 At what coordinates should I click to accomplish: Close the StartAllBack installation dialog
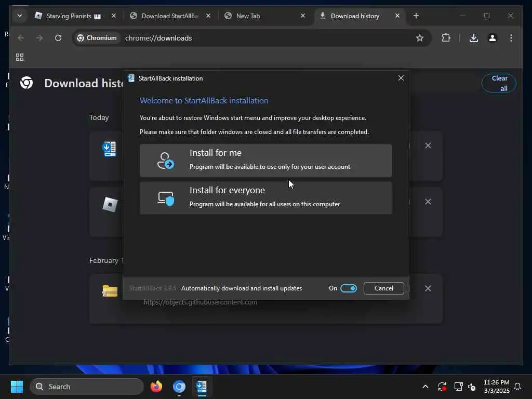click(x=401, y=78)
